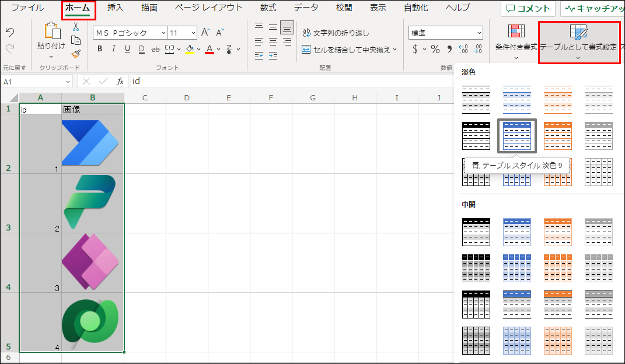Viewport: 625px width, 364px height.
Task: Select row 6 header
Action: click(9, 357)
